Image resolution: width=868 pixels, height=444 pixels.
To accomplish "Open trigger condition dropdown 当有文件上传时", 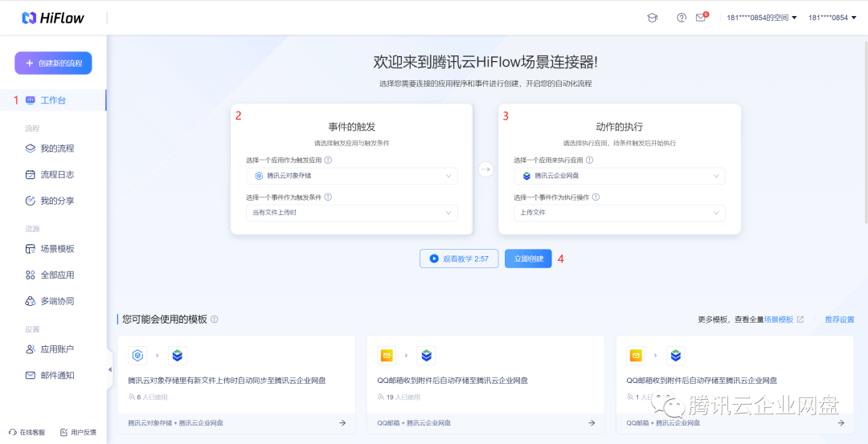I will point(352,213).
